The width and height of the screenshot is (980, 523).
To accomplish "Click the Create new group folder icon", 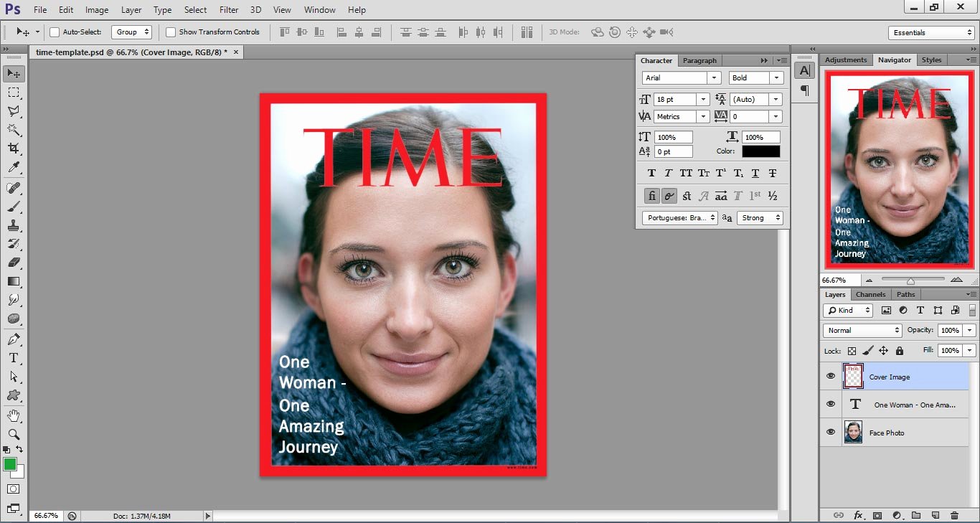I will click(916, 515).
